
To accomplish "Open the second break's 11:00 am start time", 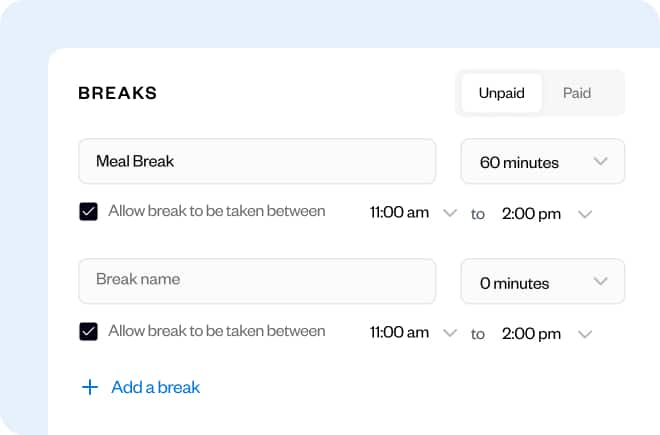I will click(x=399, y=334).
